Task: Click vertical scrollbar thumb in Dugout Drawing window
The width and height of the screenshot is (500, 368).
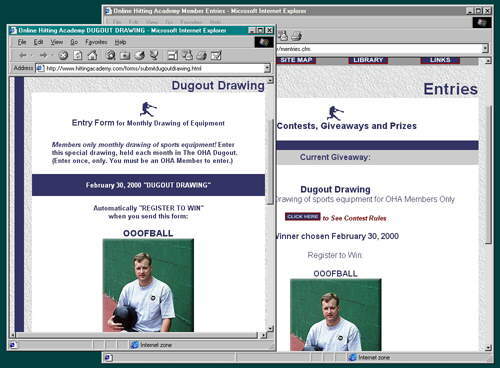Action: 270,162
